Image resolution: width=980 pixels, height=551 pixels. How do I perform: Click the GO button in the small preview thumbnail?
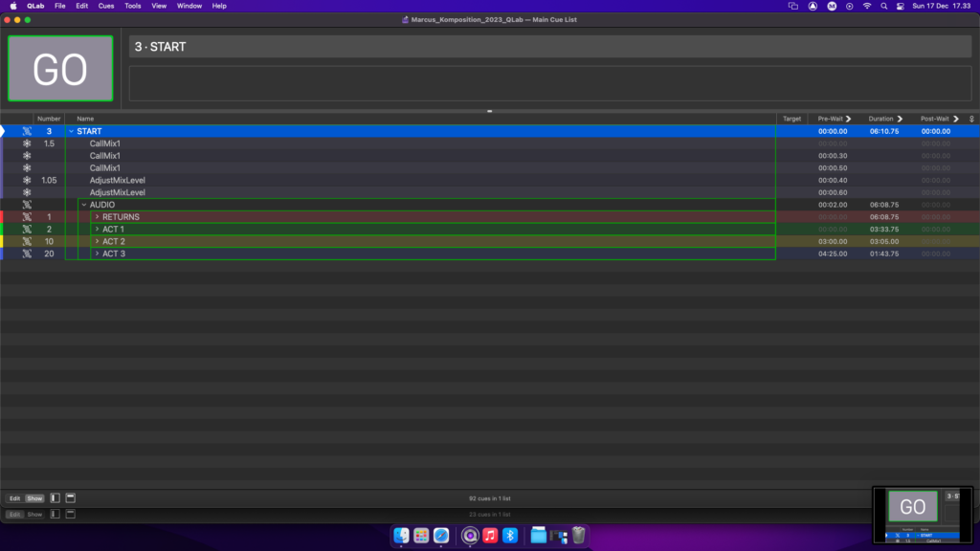tap(912, 506)
